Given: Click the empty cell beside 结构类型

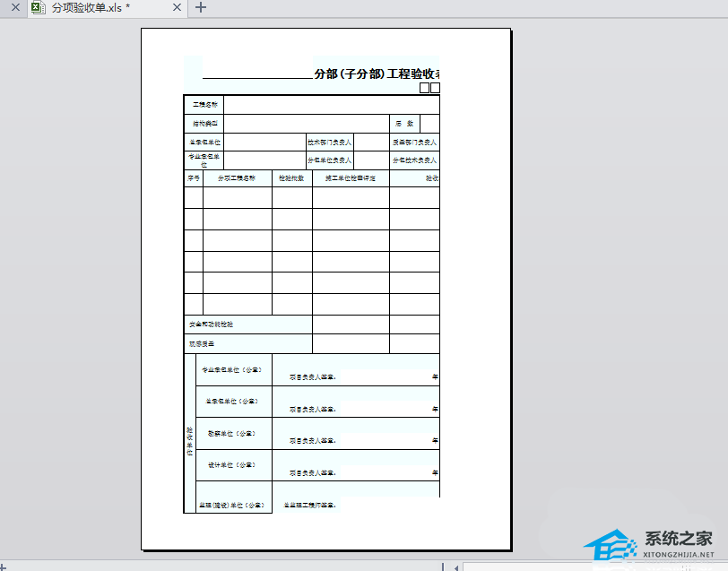Looking at the screenshot, I should [307, 124].
